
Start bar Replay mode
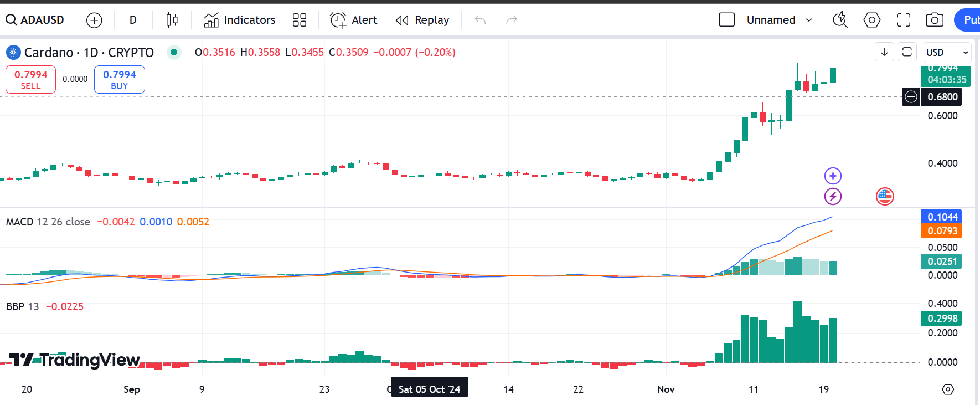[x=422, y=20]
